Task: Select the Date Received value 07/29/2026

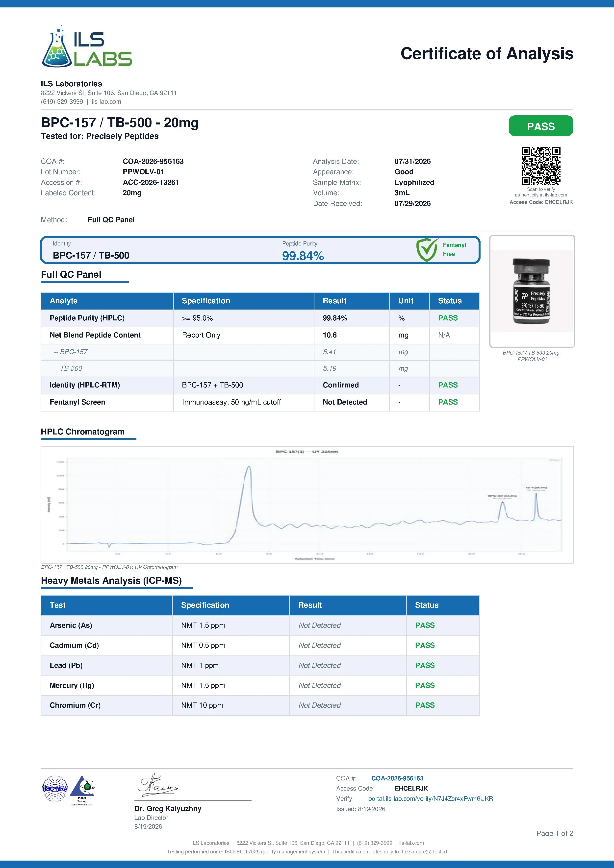Action: click(x=412, y=203)
